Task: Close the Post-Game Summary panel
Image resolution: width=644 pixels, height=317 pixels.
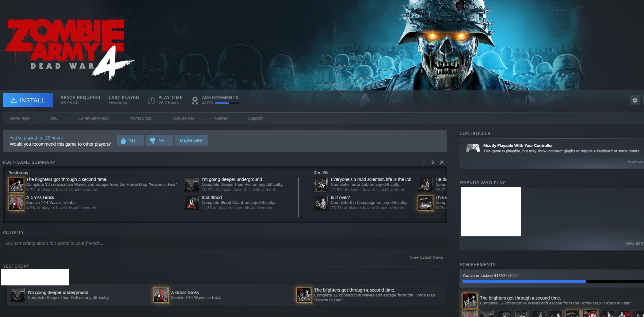Action: [x=442, y=162]
